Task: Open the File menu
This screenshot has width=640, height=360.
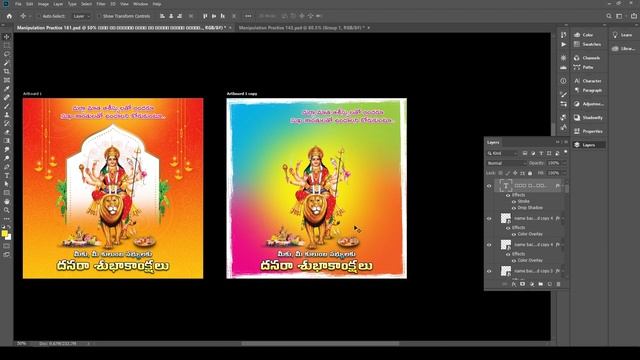Action: pos(18,4)
